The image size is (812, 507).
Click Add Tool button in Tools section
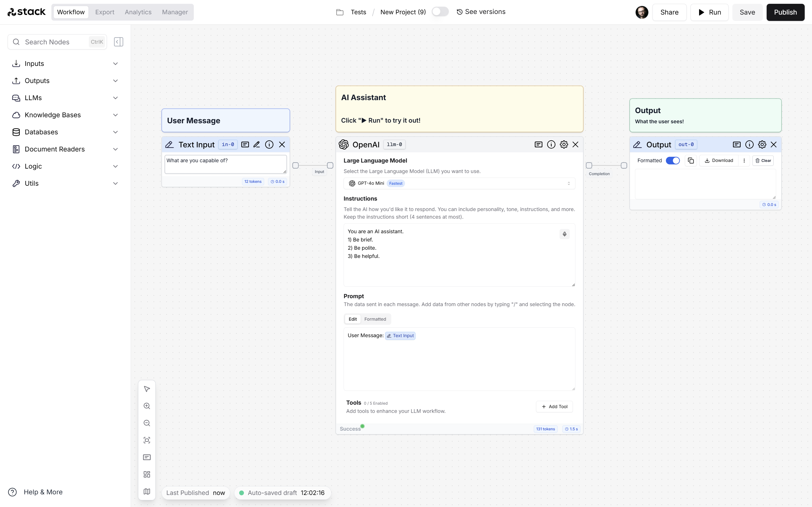tap(554, 407)
